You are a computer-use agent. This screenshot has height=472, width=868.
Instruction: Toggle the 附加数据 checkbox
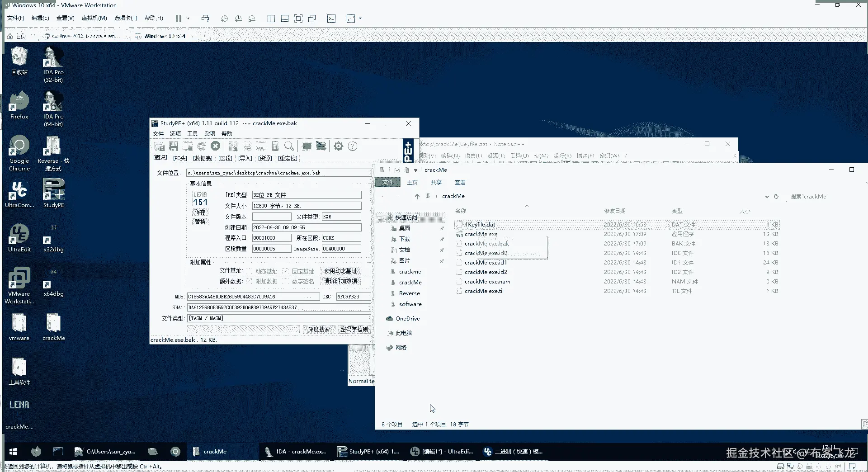pos(250,281)
